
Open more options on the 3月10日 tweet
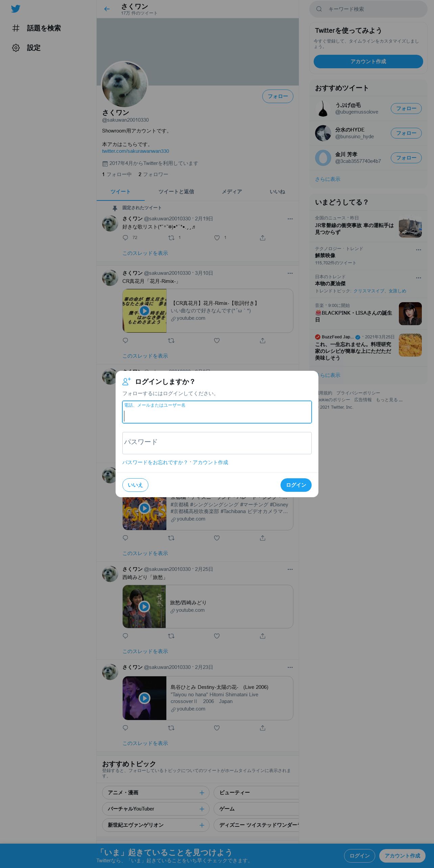point(290,273)
